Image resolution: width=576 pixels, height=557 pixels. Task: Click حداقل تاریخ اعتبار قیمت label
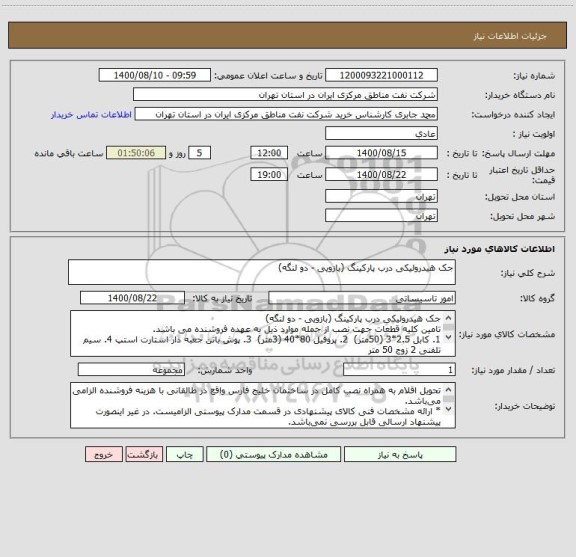522,175
